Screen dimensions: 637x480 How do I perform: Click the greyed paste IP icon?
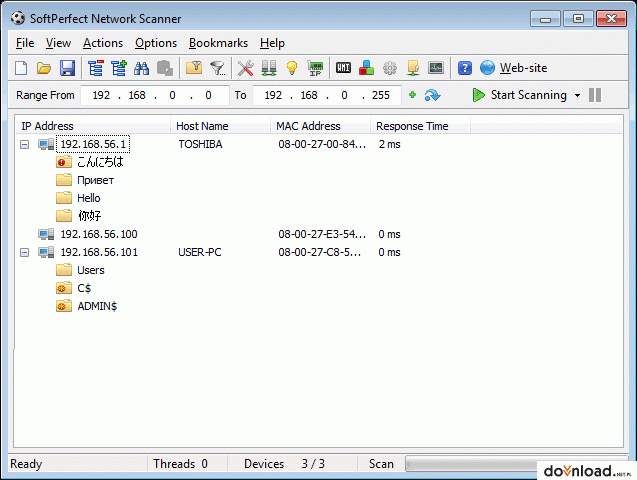(165, 68)
